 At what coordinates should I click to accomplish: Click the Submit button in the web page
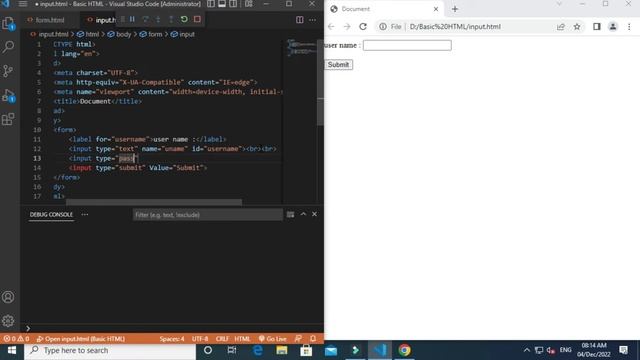338,65
